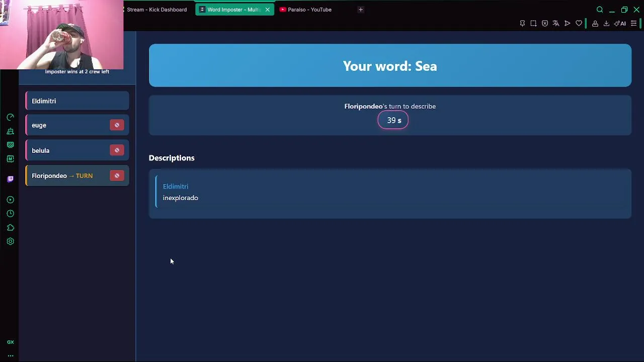Click the 'inexplorado' description text
This screenshot has height=362, width=644.
[x=181, y=198]
